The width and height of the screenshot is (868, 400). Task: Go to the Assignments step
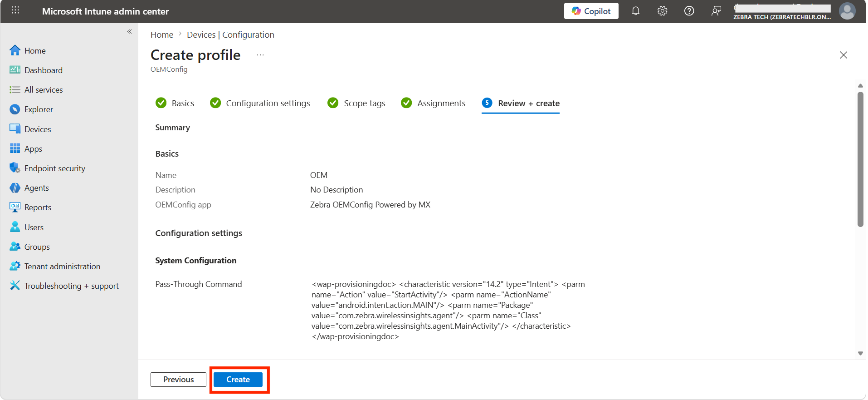[x=433, y=104]
